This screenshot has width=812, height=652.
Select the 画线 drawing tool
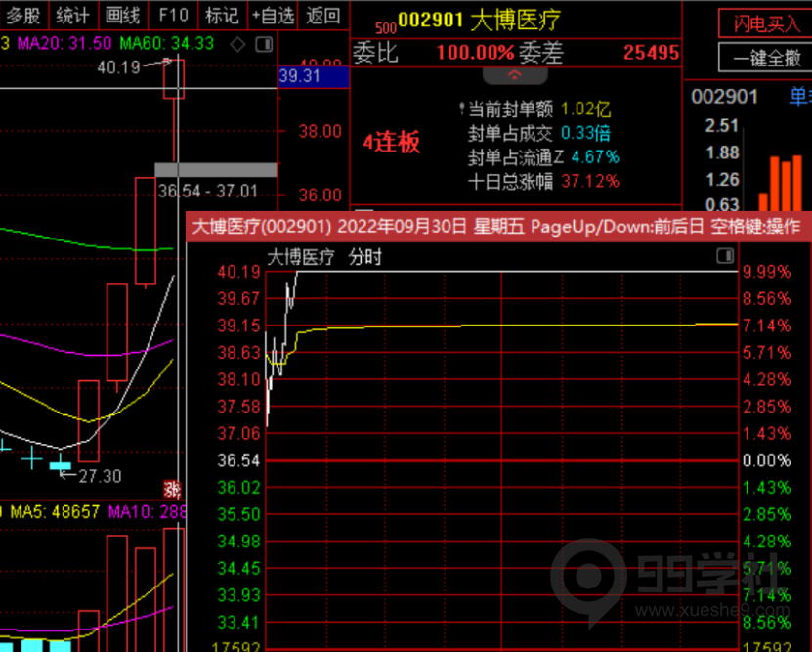pos(122,15)
